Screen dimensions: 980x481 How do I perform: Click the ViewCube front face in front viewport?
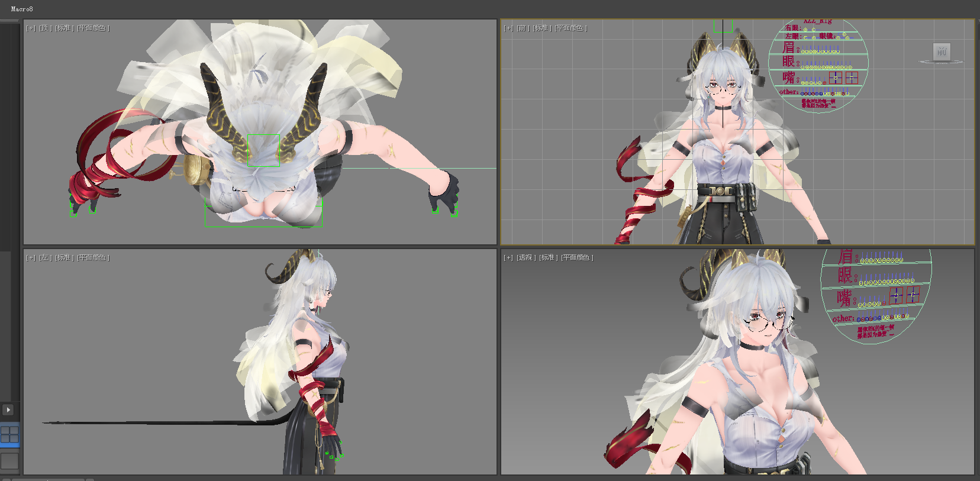(942, 51)
